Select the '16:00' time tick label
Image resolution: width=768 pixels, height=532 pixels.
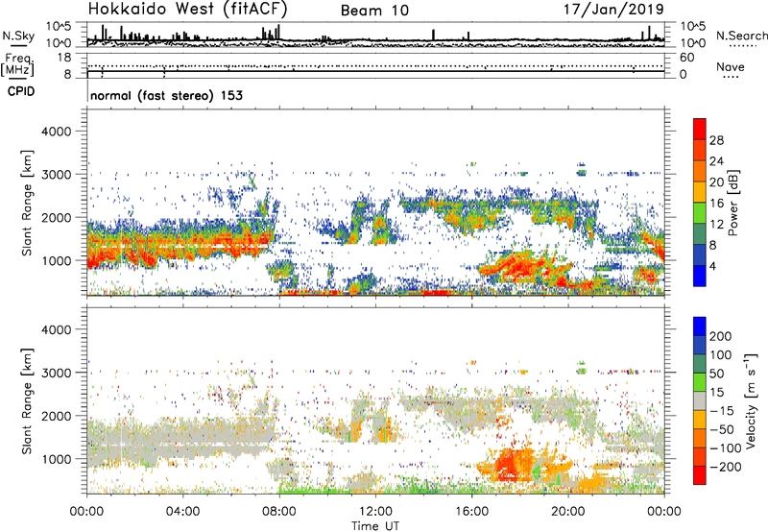pyautogui.click(x=471, y=512)
